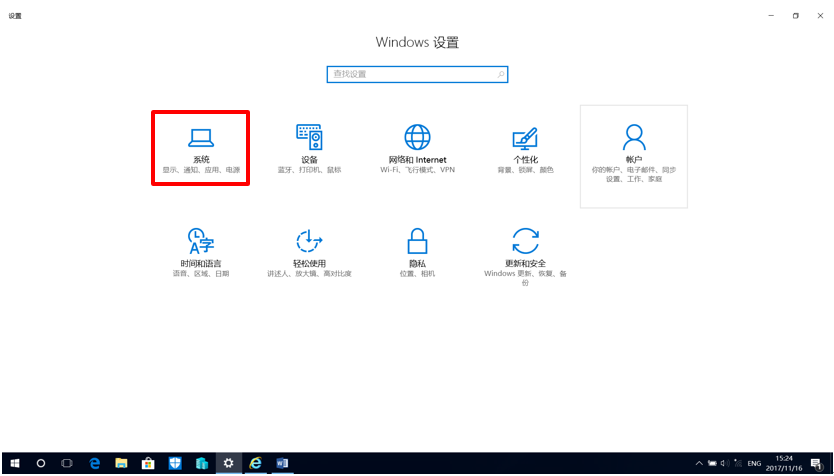This screenshot has width=834, height=476.
Task: Open Microsoft Store from the taskbar
Action: click(148, 463)
